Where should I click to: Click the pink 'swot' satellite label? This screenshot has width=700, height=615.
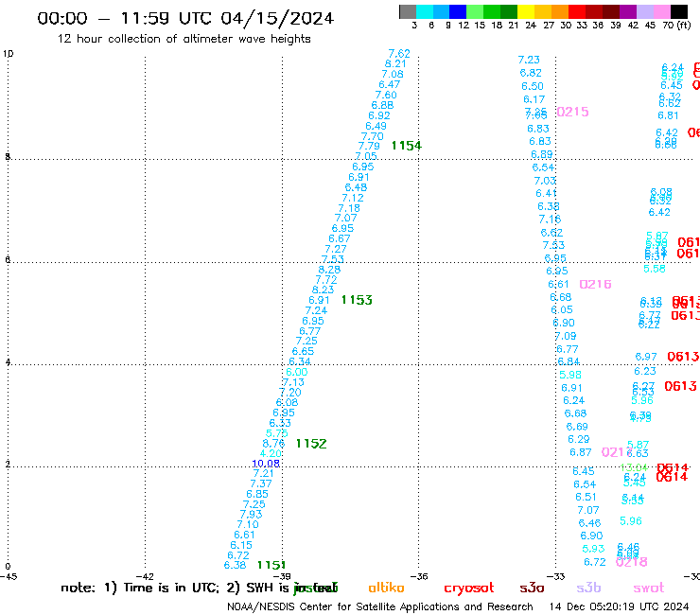(x=649, y=589)
